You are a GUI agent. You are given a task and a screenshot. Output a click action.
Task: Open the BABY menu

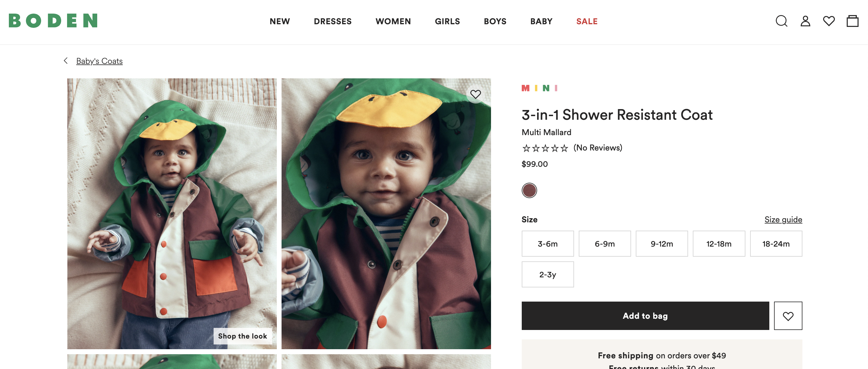[x=541, y=21]
